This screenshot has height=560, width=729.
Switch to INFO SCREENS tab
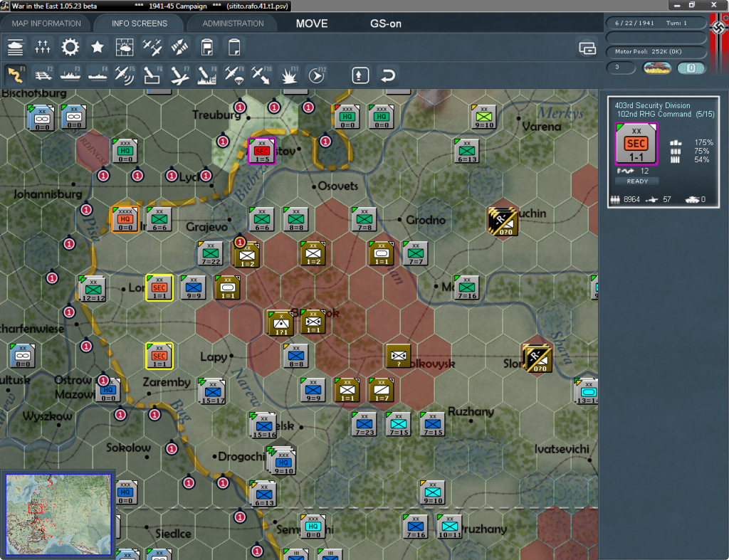[x=139, y=23]
